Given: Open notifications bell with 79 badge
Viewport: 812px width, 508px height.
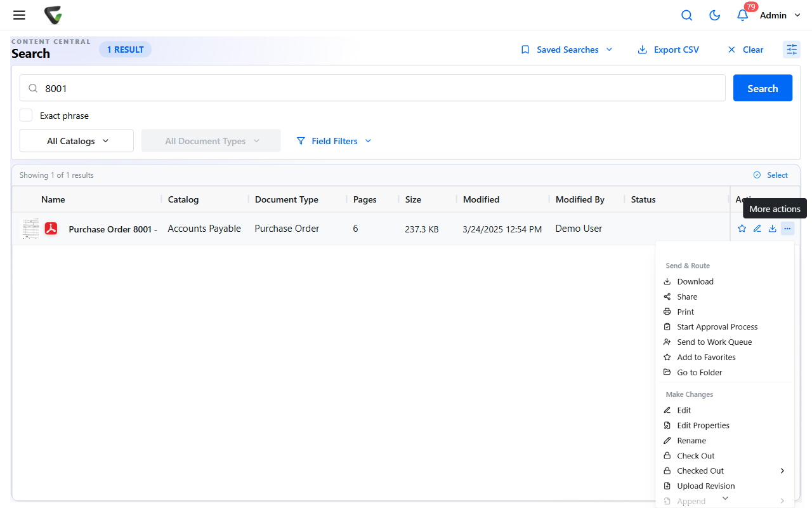Looking at the screenshot, I should click(742, 15).
